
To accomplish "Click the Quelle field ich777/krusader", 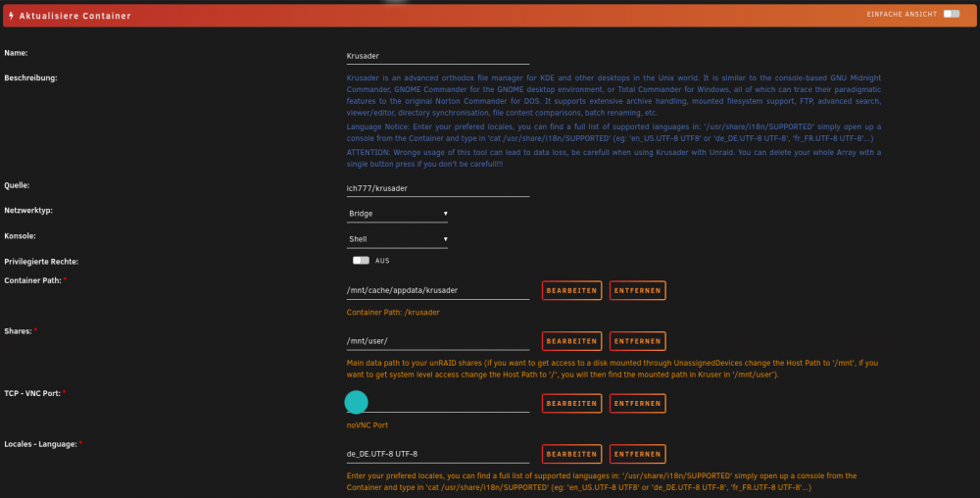I will (x=437, y=188).
